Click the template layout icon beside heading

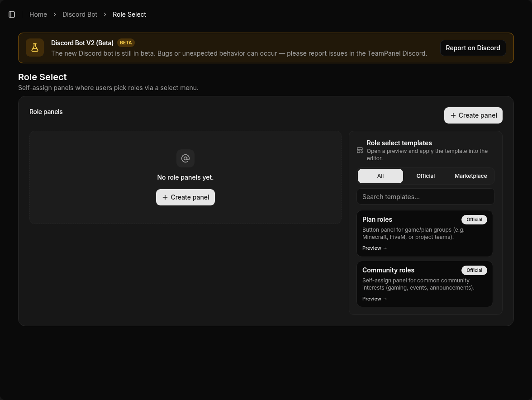coord(360,150)
